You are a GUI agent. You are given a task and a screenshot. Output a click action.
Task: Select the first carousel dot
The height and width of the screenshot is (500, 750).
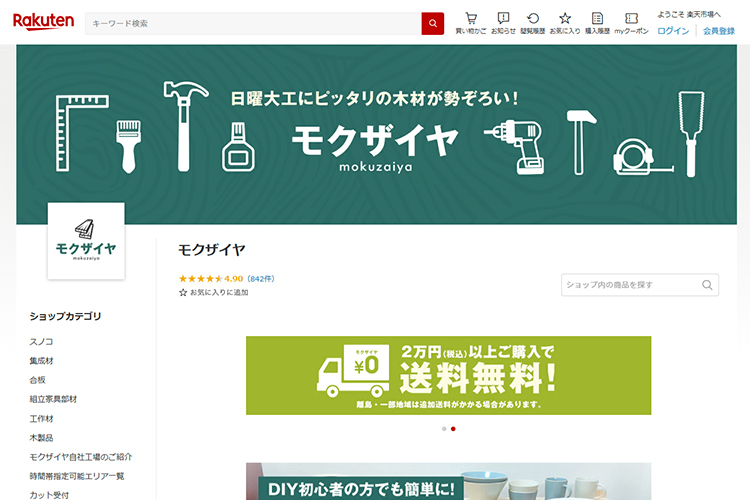click(443, 428)
